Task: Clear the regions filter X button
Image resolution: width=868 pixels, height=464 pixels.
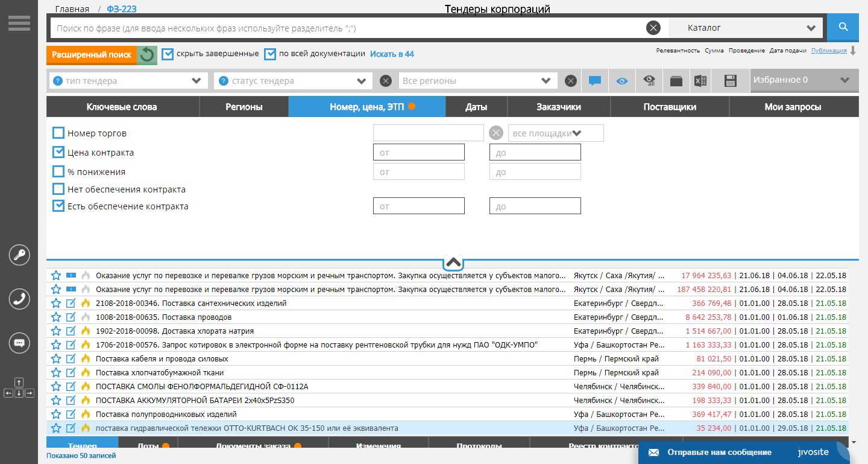Action: tap(571, 81)
